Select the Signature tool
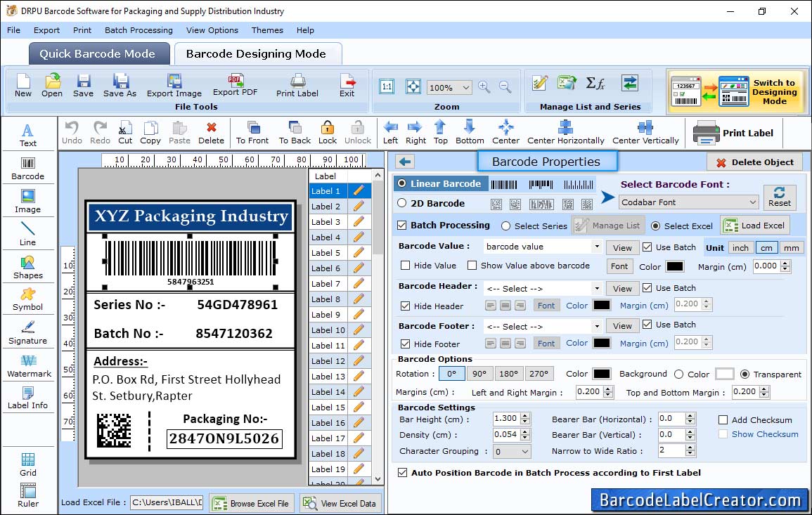 pyautogui.click(x=28, y=333)
